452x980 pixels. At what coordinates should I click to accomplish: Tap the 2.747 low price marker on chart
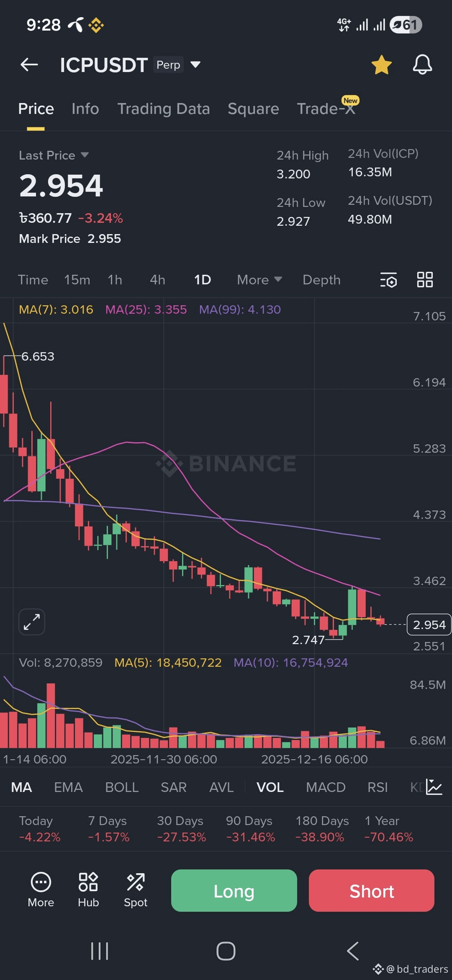(x=308, y=640)
